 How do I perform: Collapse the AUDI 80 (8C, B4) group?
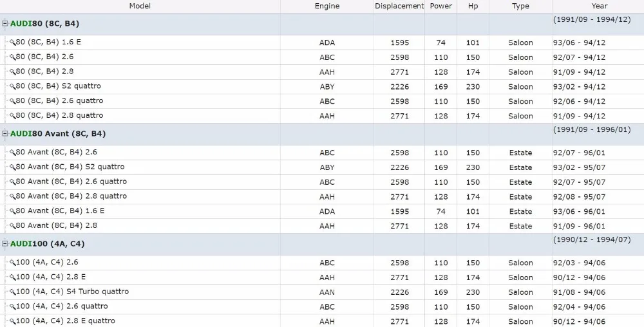(5, 23)
